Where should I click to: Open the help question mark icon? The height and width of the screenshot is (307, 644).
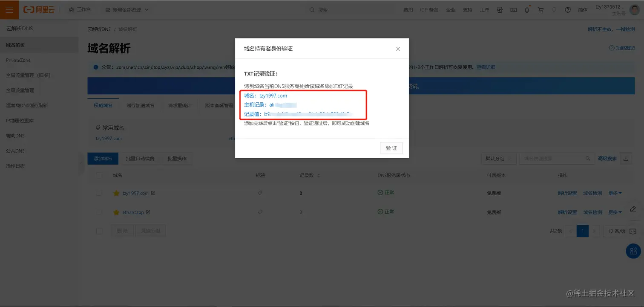click(568, 10)
